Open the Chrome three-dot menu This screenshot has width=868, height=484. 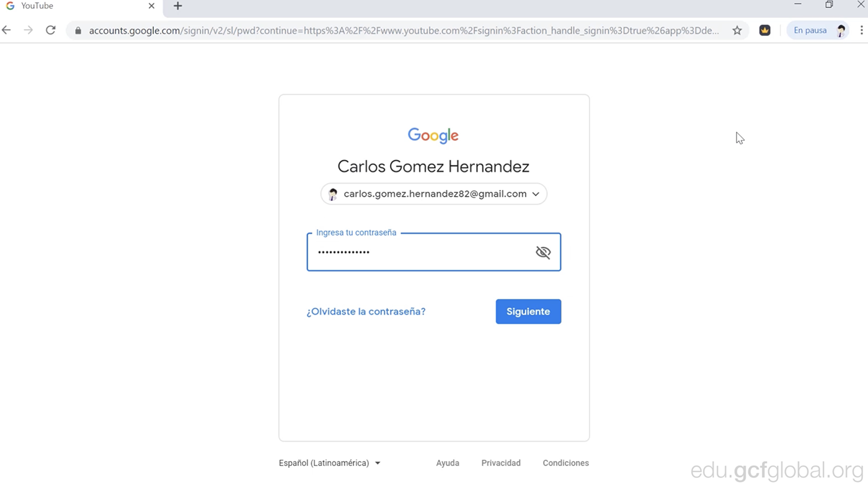pyautogui.click(x=861, y=30)
